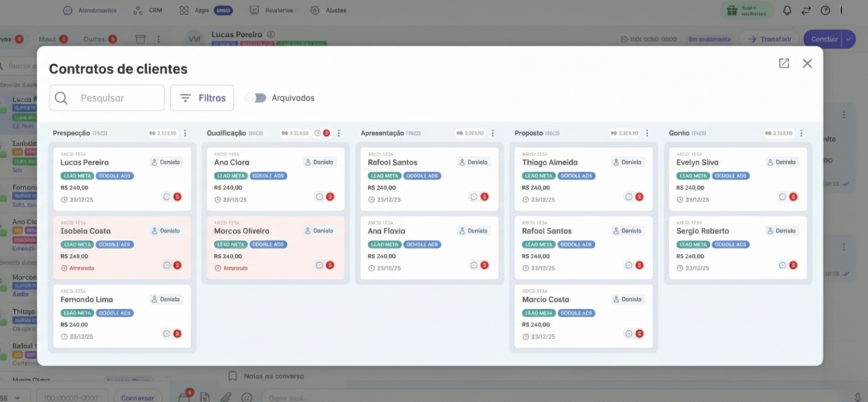Open the CRM menu in top navigation

click(x=148, y=10)
